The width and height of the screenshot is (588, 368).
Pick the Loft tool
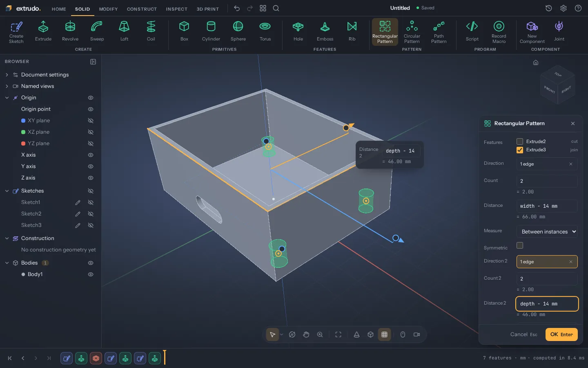124,31
